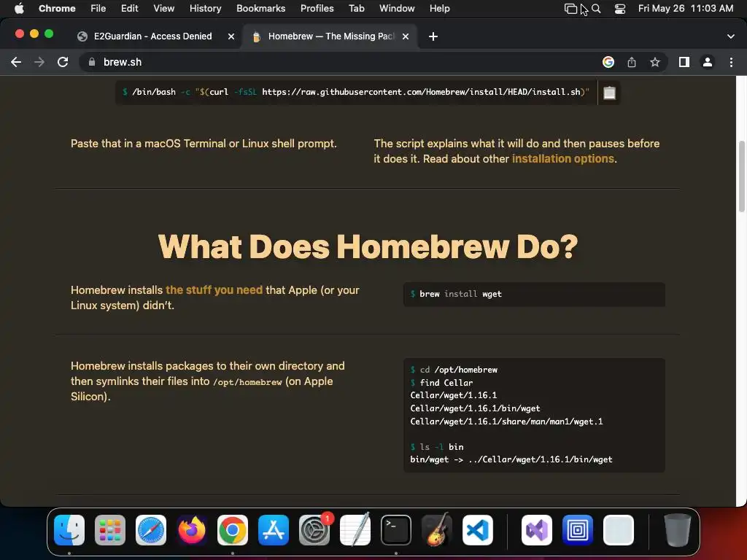Launch Firefox from the Dock
747x560 pixels.
pos(192,530)
